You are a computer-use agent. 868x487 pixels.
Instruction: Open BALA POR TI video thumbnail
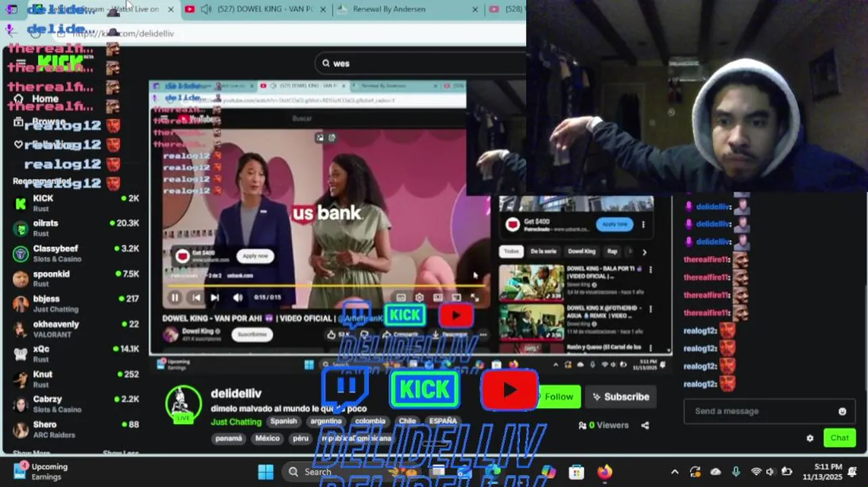tap(531, 283)
